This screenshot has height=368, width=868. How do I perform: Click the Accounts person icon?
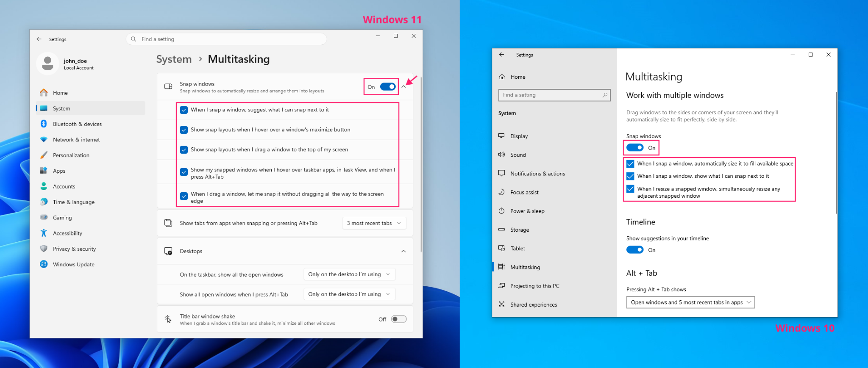coord(44,186)
